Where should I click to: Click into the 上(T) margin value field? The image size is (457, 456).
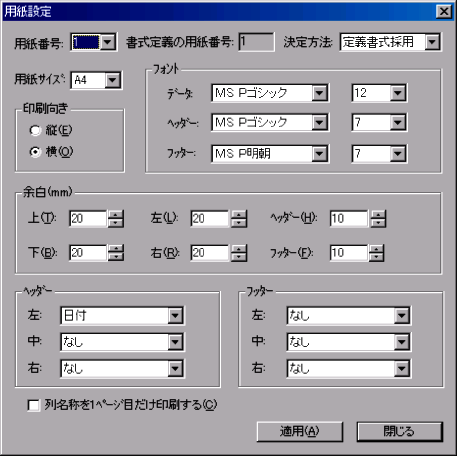coord(88,219)
